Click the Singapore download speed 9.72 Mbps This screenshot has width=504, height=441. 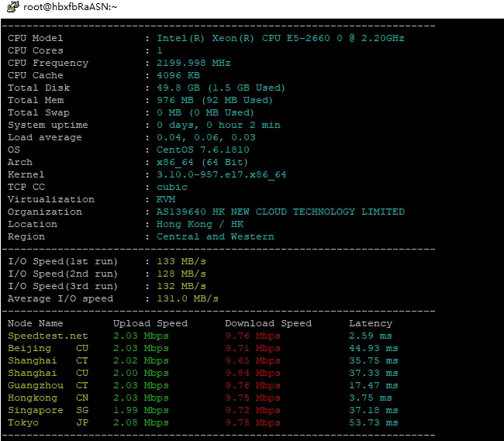click(252, 410)
